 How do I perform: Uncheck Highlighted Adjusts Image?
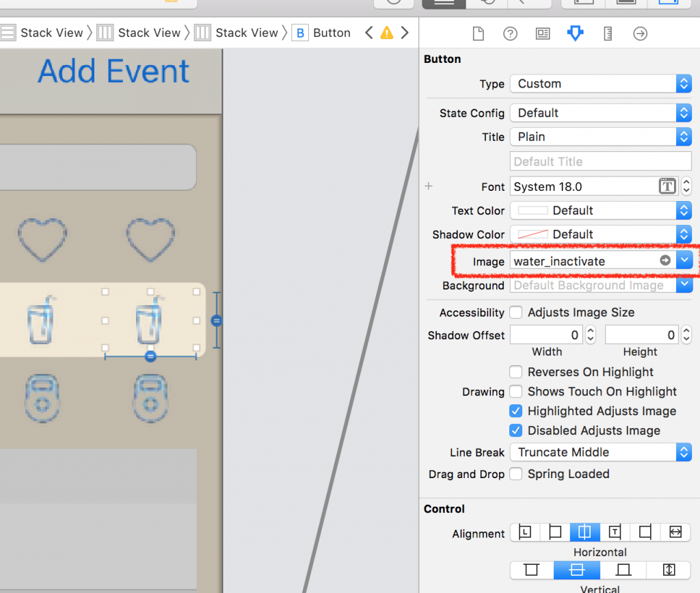coord(515,411)
